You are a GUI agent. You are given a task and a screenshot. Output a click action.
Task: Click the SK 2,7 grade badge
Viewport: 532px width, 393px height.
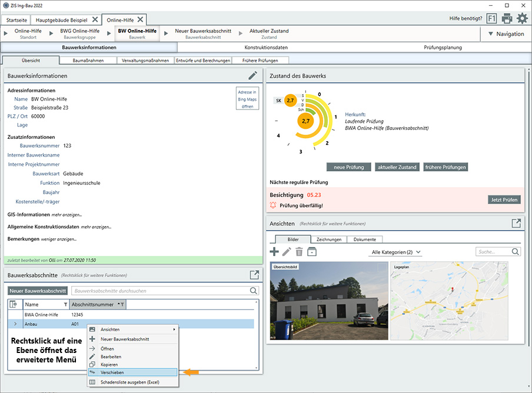(290, 101)
